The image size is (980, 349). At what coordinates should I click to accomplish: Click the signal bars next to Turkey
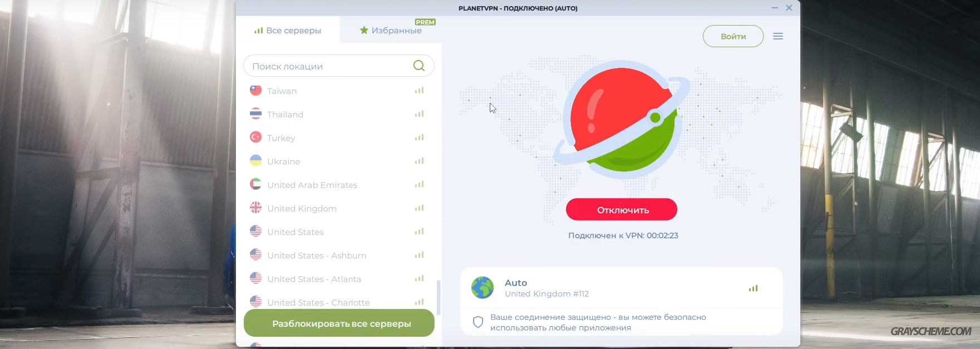419,137
